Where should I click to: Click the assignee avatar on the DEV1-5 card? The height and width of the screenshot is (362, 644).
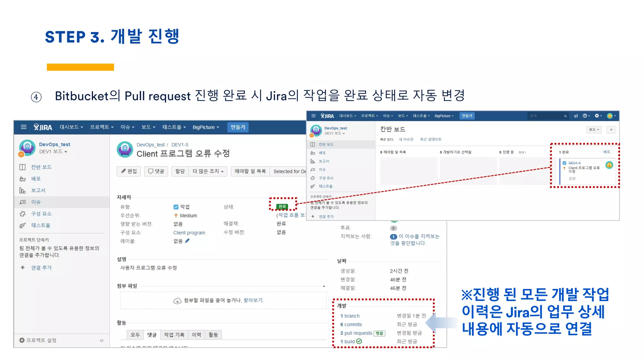[x=609, y=165]
